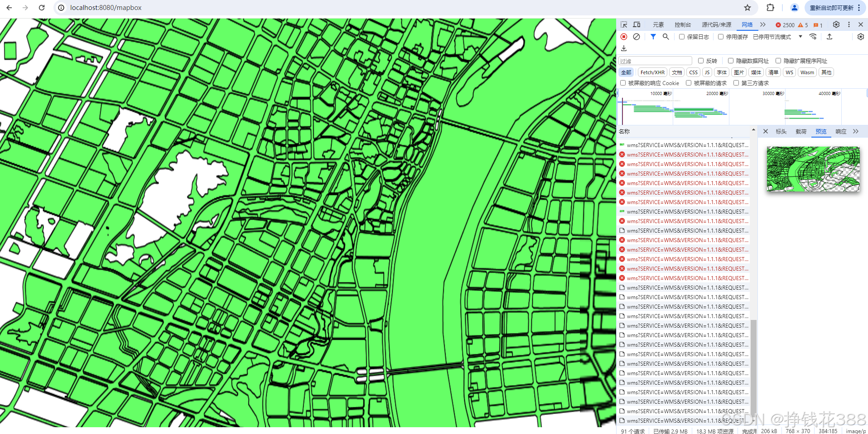This screenshot has height=434, width=868.
Task: Open network conditions via Wi-Fi icon
Action: tap(813, 36)
